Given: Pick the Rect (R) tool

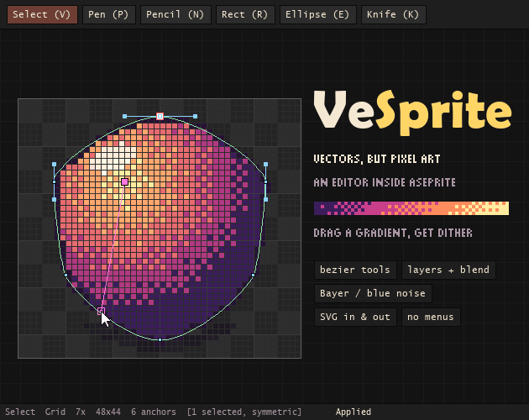Looking at the screenshot, I should click(x=245, y=14).
